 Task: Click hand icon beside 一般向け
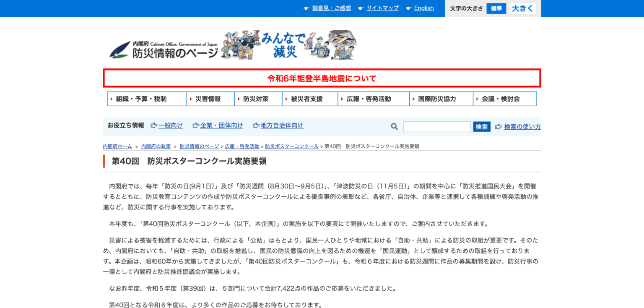[x=154, y=125]
